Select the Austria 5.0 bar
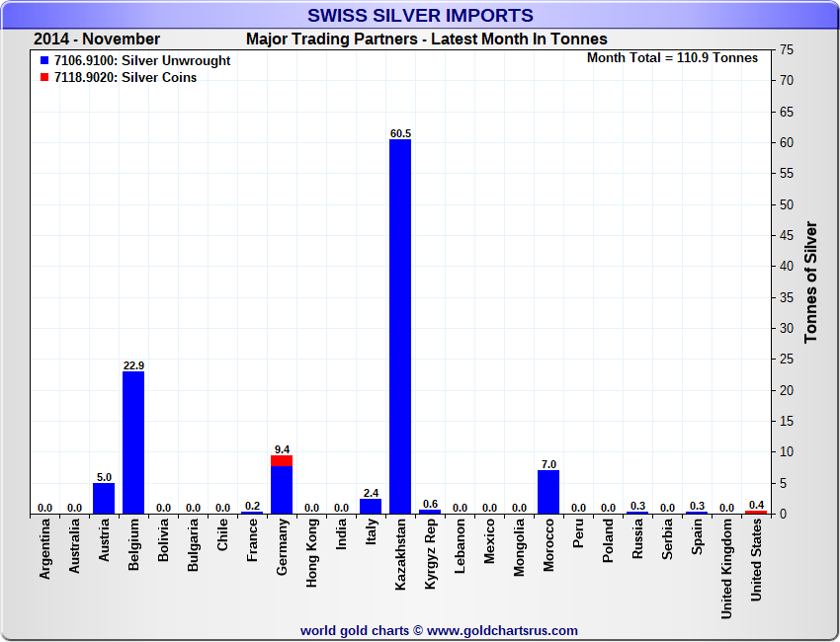Screen dimensions: 840x642 104,499
